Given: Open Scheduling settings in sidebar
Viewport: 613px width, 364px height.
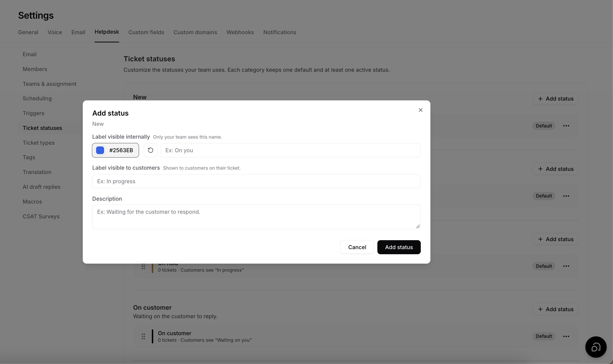Looking at the screenshot, I should click(x=37, y=99).
